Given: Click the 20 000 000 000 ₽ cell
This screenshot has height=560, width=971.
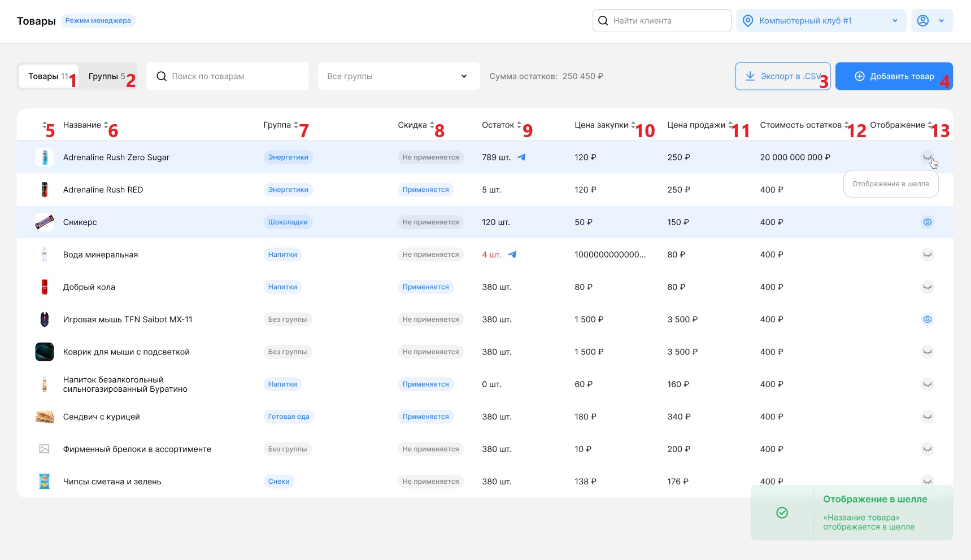Looking at the screenshot, I should click(x=795, y=158).
